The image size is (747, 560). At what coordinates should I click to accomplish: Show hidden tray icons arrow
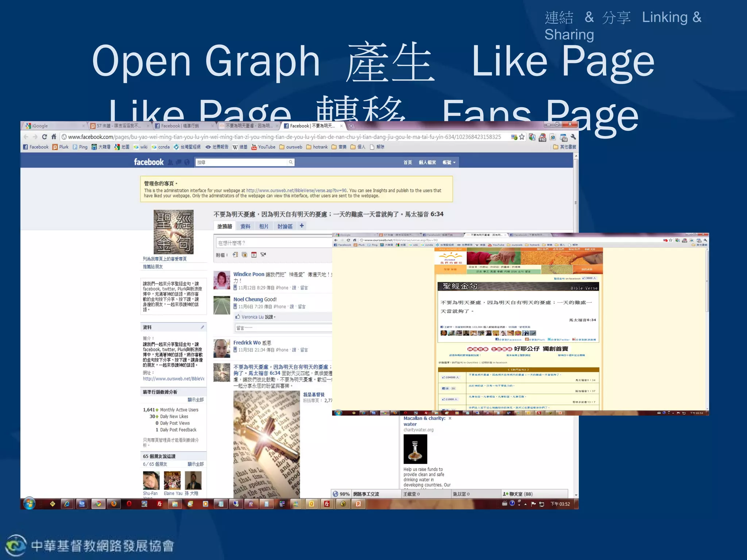(x=525, y=504)
